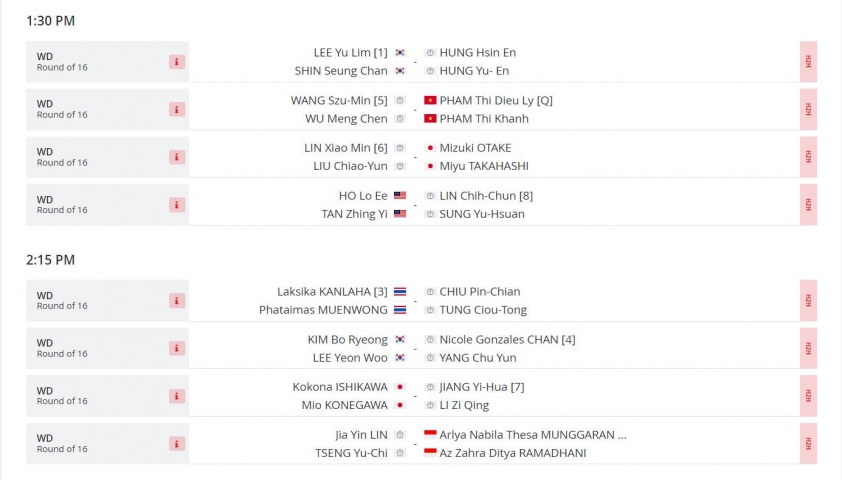Open H2H for CHIU Pin-Chian match
Image resolution: width=842 pixels, height=480 pixels.
click(x=808, y=301)
